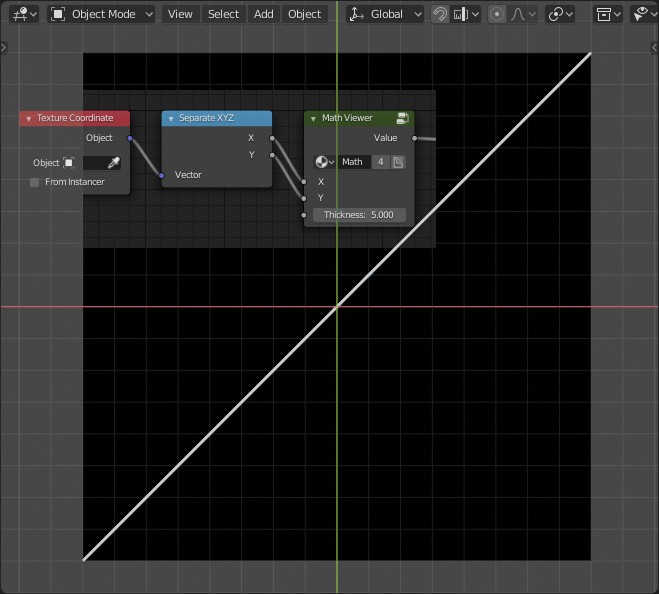Open the Global orientation dropdown
659x594 pixels.
385,14
